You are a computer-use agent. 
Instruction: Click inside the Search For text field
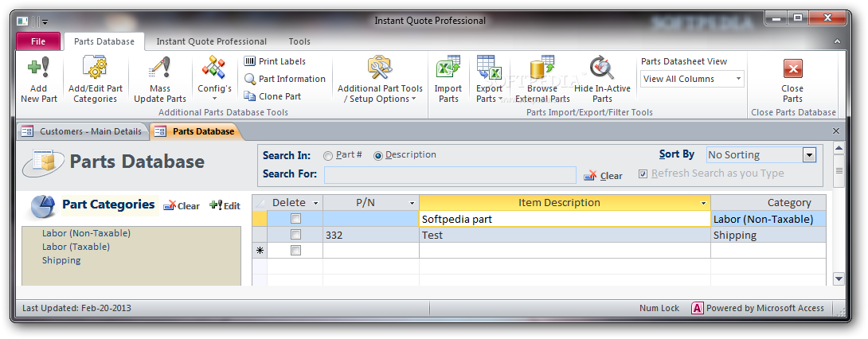450,174
